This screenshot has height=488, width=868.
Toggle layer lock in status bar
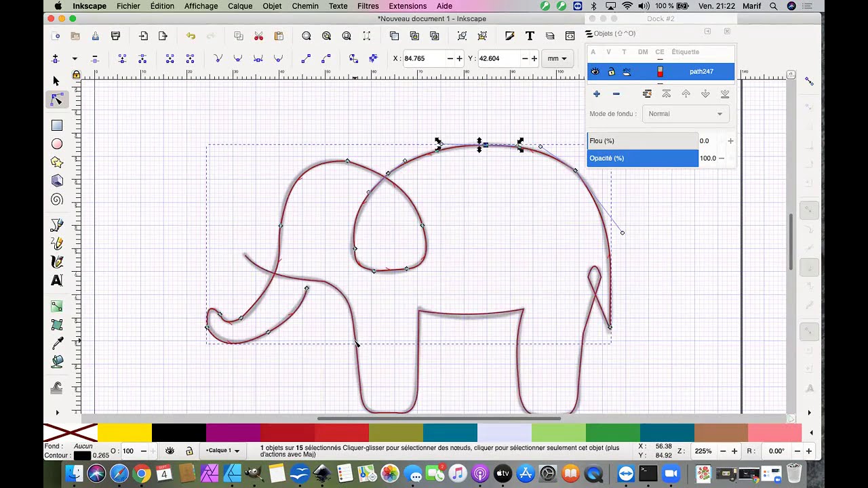click(x=189, y=451)
